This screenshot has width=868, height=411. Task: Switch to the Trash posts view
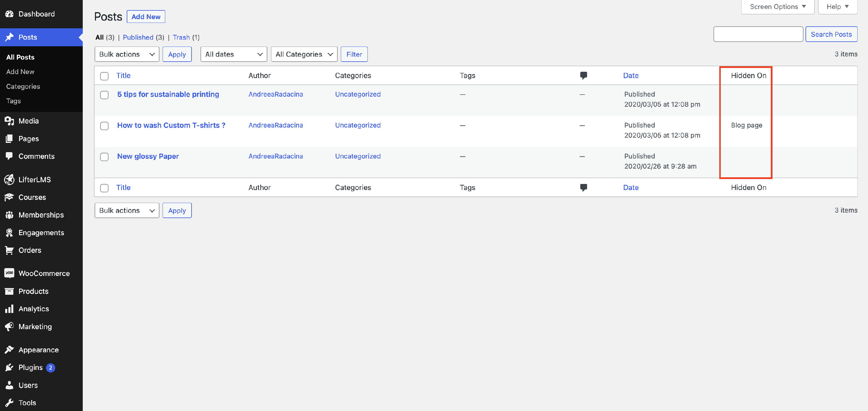(x=181, y=37)
